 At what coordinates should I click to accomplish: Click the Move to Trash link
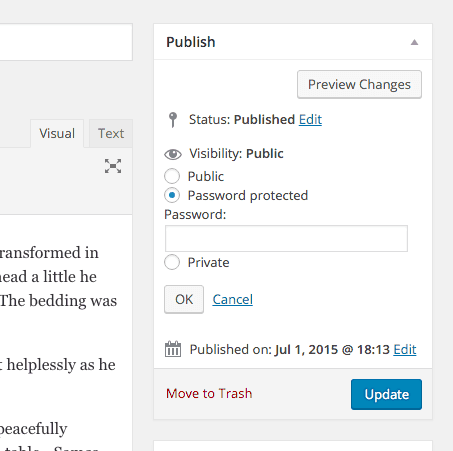coord(209,394)
